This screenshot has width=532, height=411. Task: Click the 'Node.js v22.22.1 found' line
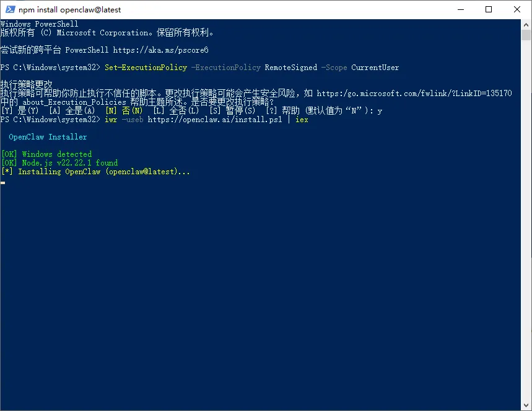pos(59,163)
